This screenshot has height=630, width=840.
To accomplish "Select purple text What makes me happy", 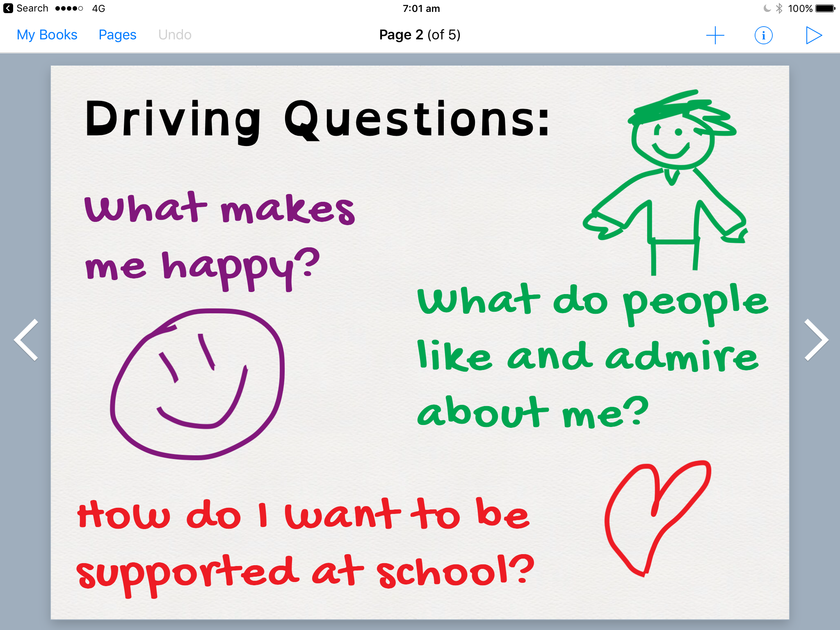I will 219,241.
